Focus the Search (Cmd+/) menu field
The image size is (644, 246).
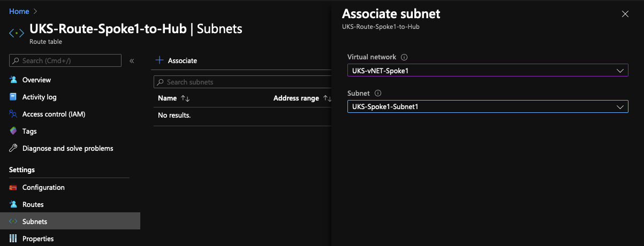pos(65,60)
